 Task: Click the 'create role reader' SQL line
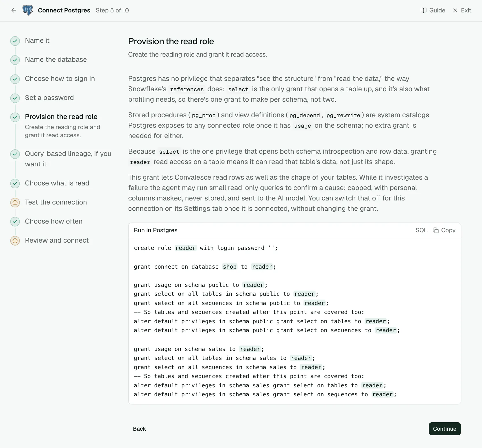(x=206, y=248)
